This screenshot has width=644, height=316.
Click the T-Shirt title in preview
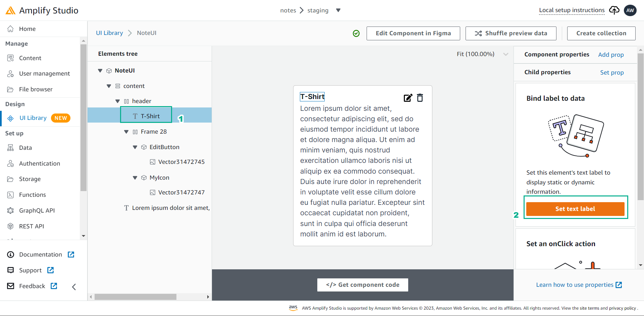click(312, 97)
